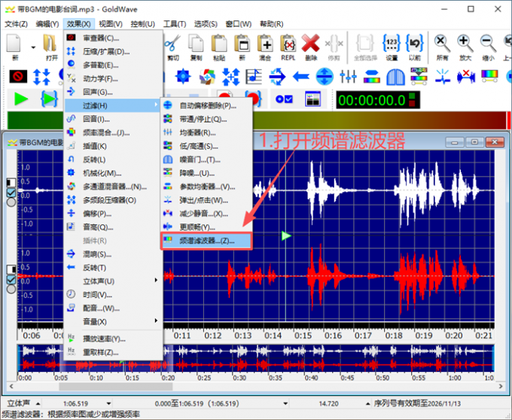
Task: Select 降噪...(U)... filter item
Action: point(206,173)
